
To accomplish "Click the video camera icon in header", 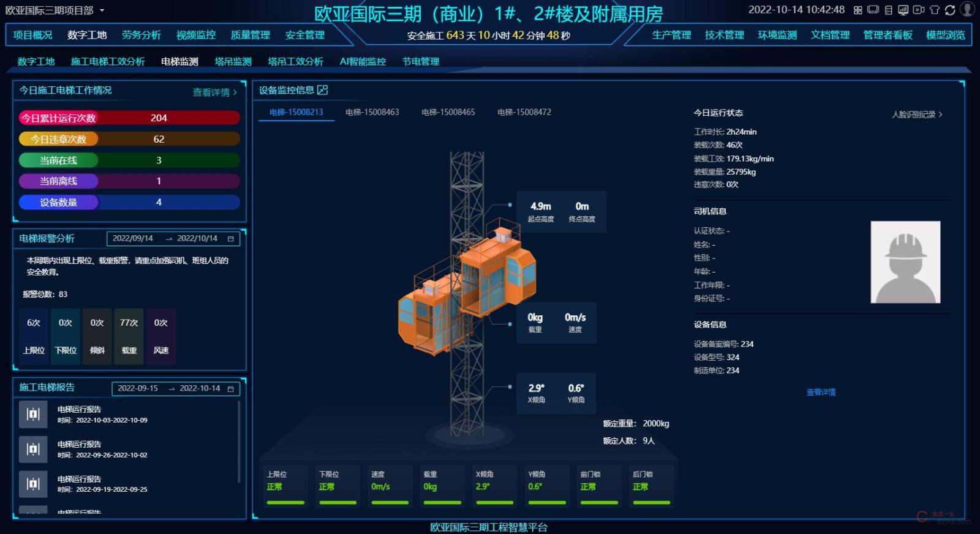I will (919, 10).
